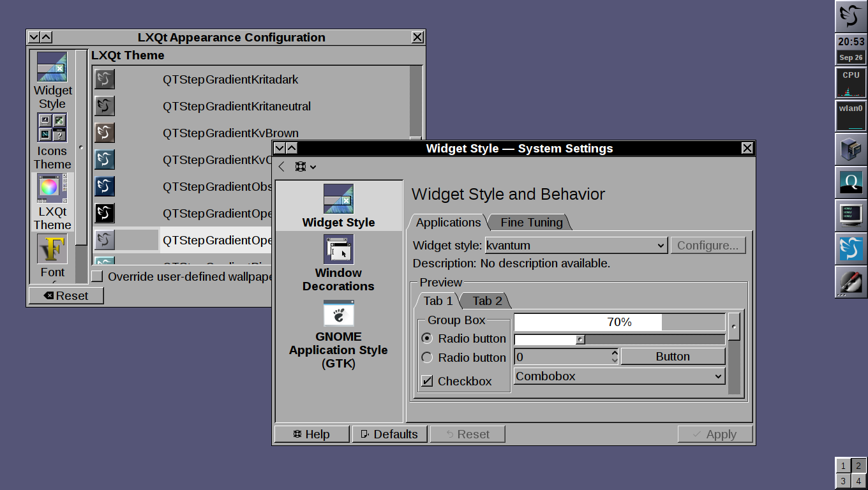Launch the blue bird dock application

pos(851,248)
